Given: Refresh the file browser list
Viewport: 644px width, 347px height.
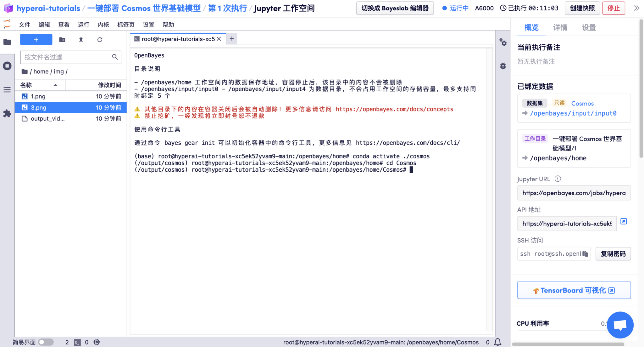Looking at the screenshot, I should 100,40.
